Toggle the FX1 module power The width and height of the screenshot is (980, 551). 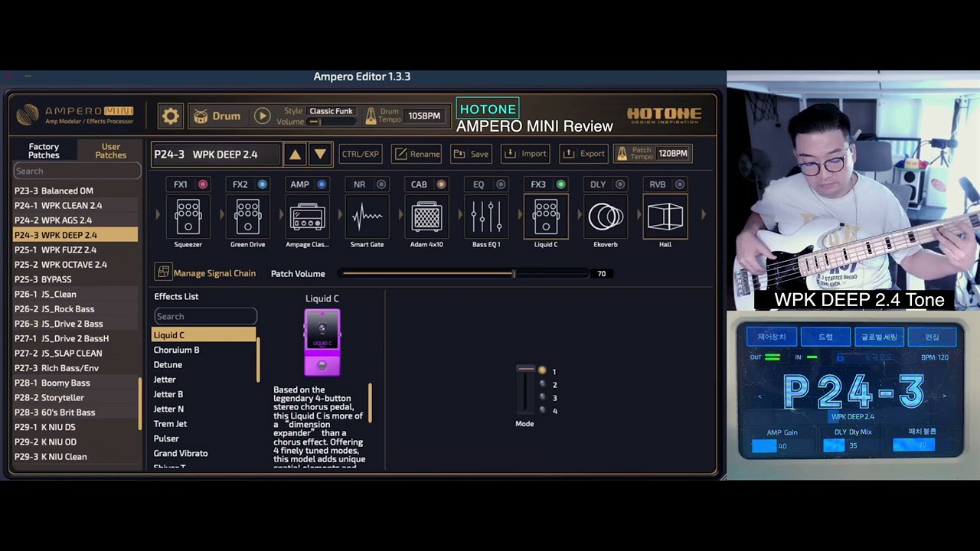coord(203,184)
